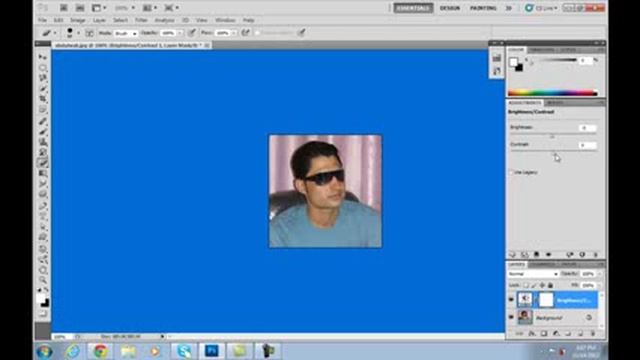
Task: Open the Filter menu
Action: pos(141,20)
